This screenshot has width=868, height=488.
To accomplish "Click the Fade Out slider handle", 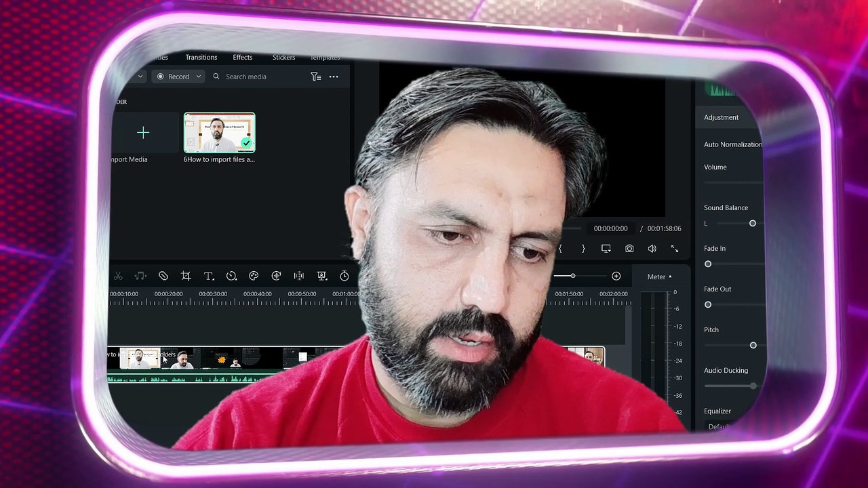I will (708, 304).
